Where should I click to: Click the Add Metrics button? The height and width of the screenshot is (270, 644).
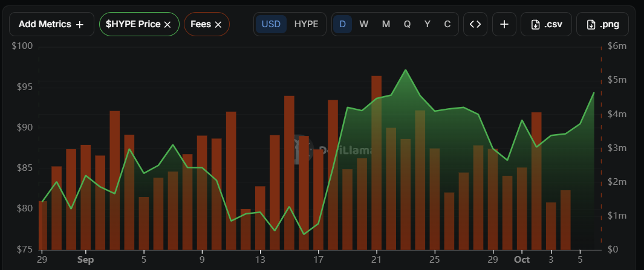coord(52,24)
